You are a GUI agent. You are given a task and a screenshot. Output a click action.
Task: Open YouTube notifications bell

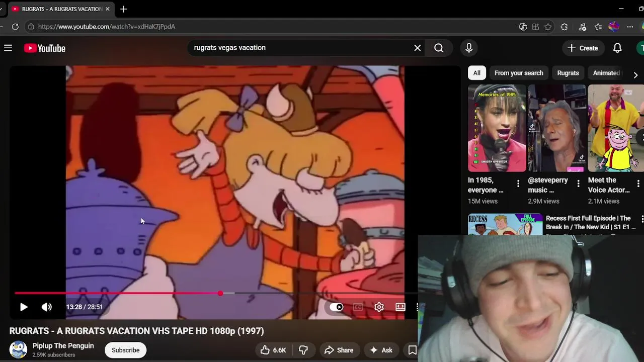tap(617, 48)
